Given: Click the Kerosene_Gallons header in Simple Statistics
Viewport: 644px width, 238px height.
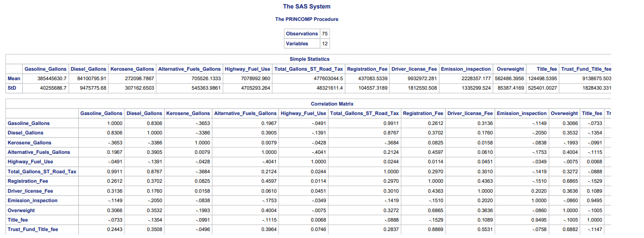Looking at the screenshot, I should pyautogui.click(x=132, y=69).
